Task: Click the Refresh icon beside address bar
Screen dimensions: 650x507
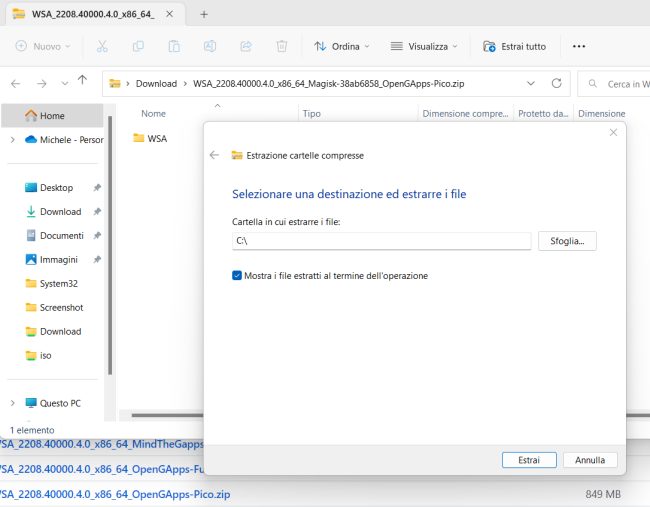Action: pos(556,83)
